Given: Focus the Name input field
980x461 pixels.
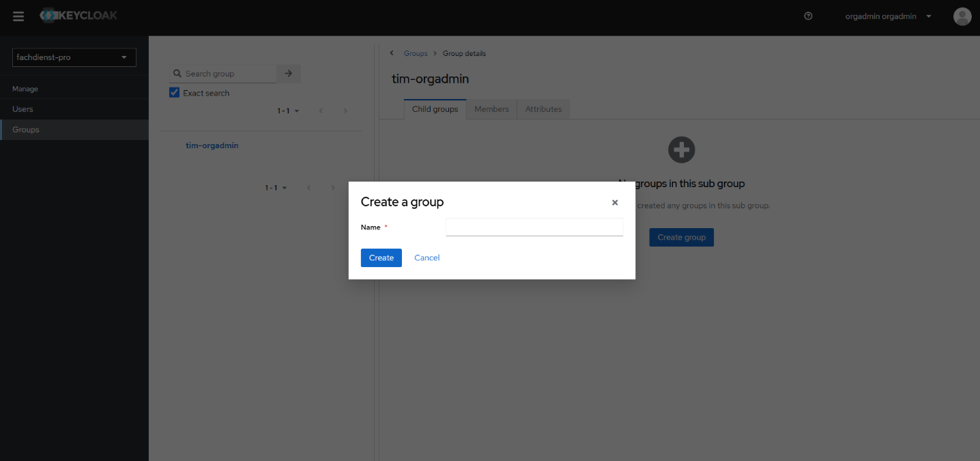Looking at the screenshot, I should coord(534,227).
